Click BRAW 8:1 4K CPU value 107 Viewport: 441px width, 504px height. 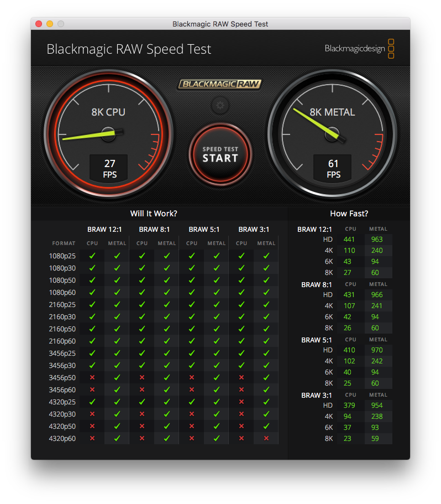[x=349, y=306]
